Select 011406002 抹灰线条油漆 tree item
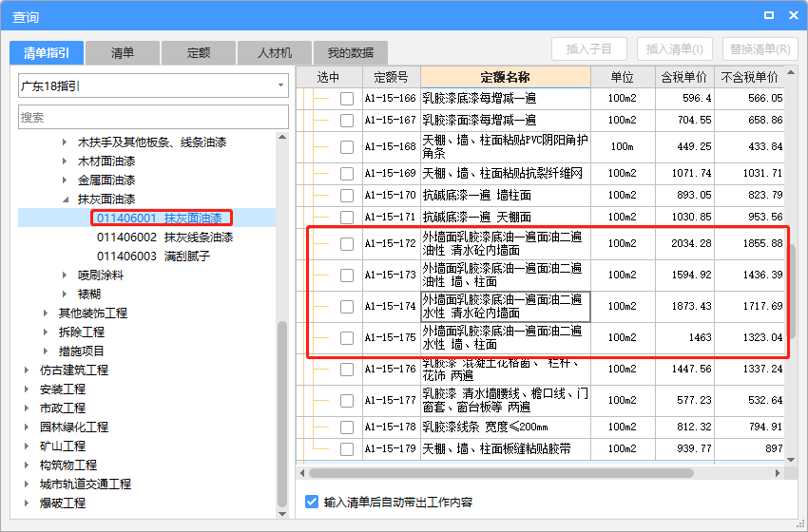 [x=164, y=237]
